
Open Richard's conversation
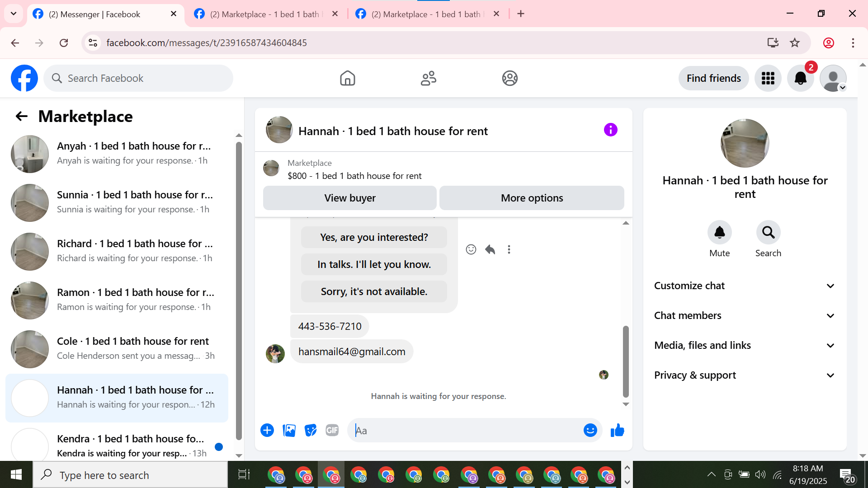(118, 251)
